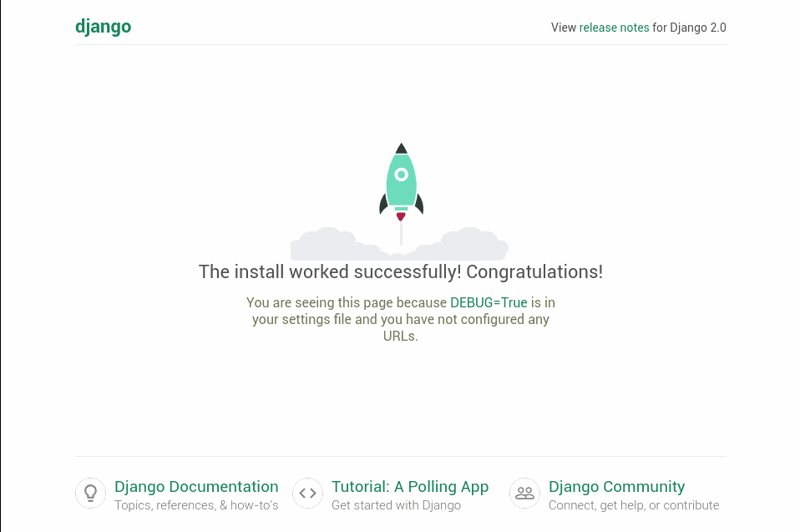800x532 pixels.
Task: Click 'Connect, get help, or contribute' subtitle
Action: [634, 505]
